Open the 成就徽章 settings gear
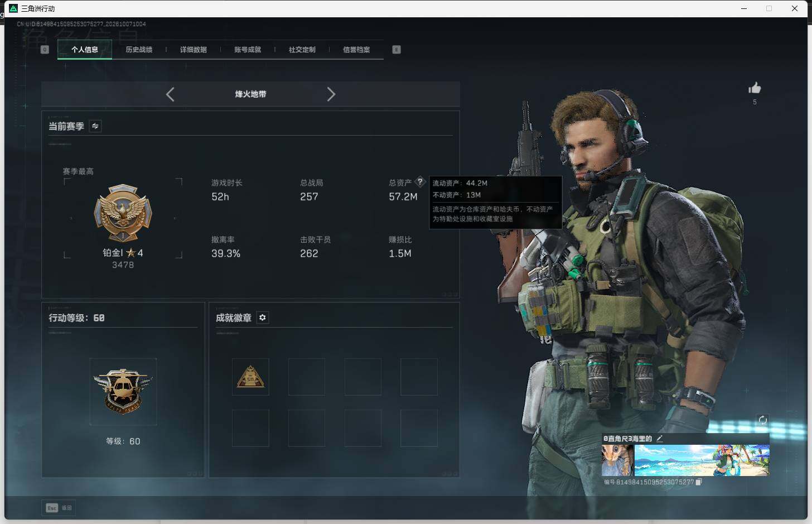 click(263, 318)
